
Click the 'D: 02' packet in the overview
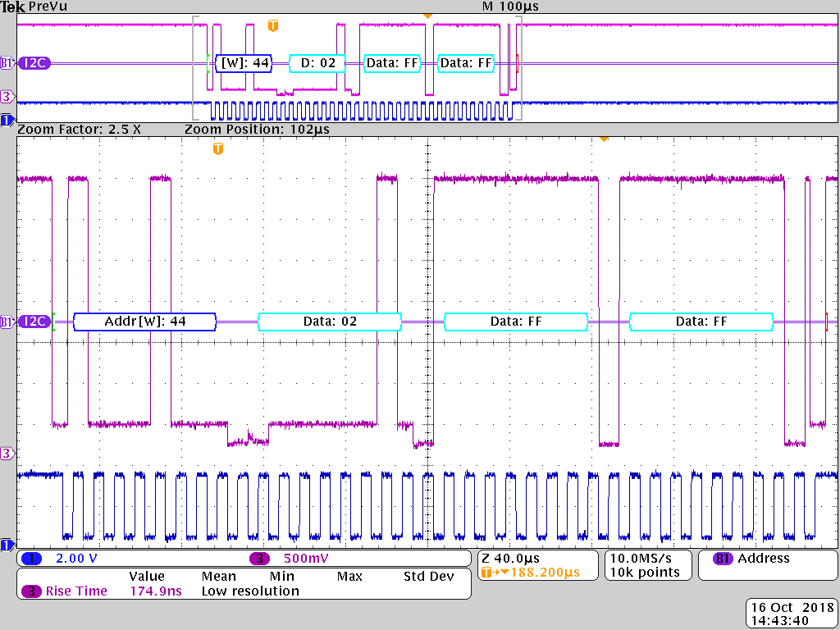point(317,63)
